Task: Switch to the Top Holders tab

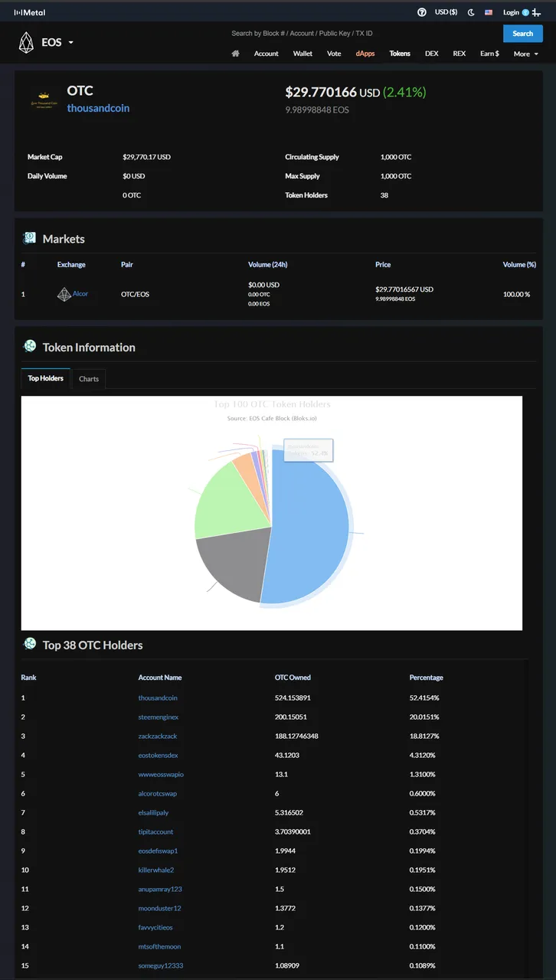Action: pyautogui.click(x=46, y=378)
